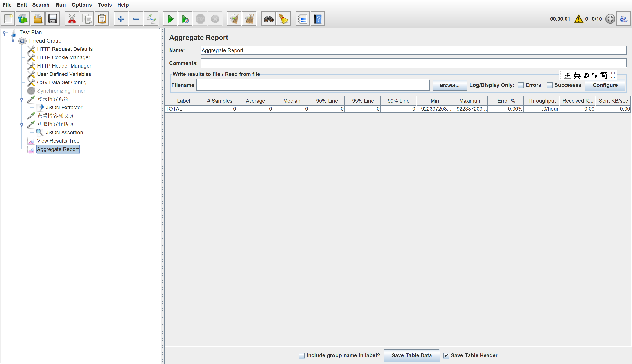Open the Run menu
This screenshot has width=632, height=364.
tap(61, 5)
